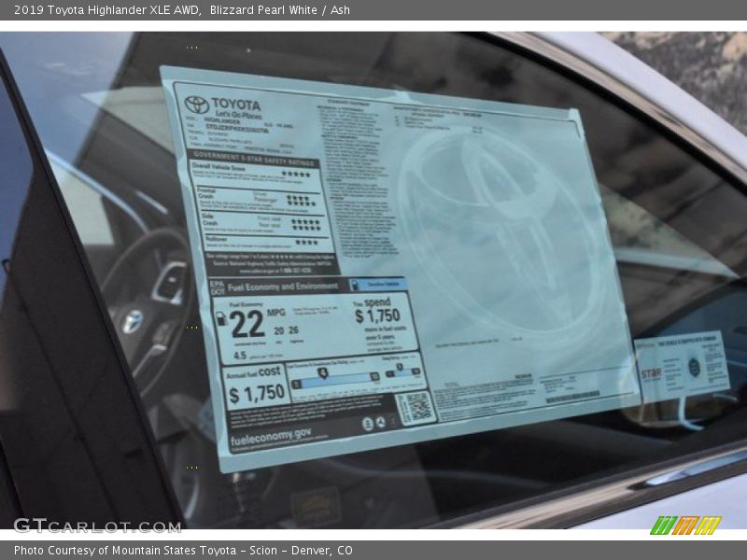Click the "Fuel Economy and Environment" heading
This screenshot has width=747, height=560.
pyautogui.click(x=283, y=287)
